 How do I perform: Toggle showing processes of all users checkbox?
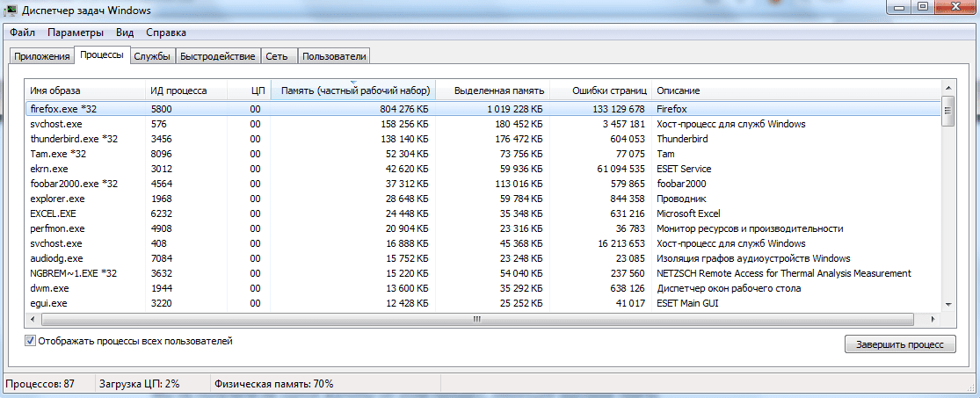[x=31, y=341]
